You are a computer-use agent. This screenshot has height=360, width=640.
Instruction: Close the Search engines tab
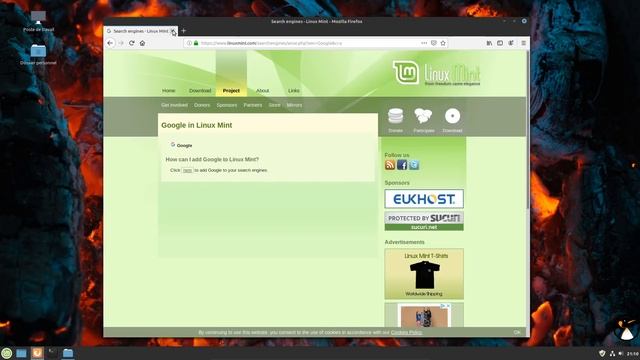pyautogui.click(x=173, y=31)
